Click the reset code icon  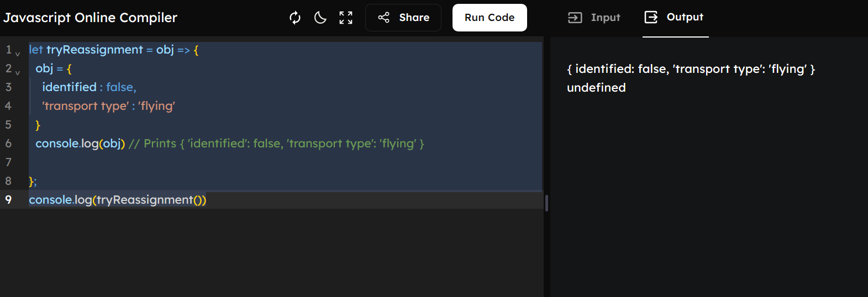coord(295,18)
